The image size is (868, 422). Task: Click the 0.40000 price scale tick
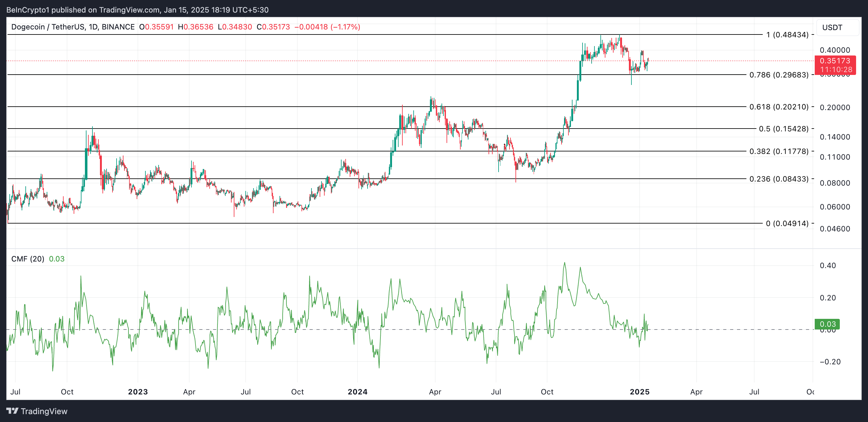point(835,50)
